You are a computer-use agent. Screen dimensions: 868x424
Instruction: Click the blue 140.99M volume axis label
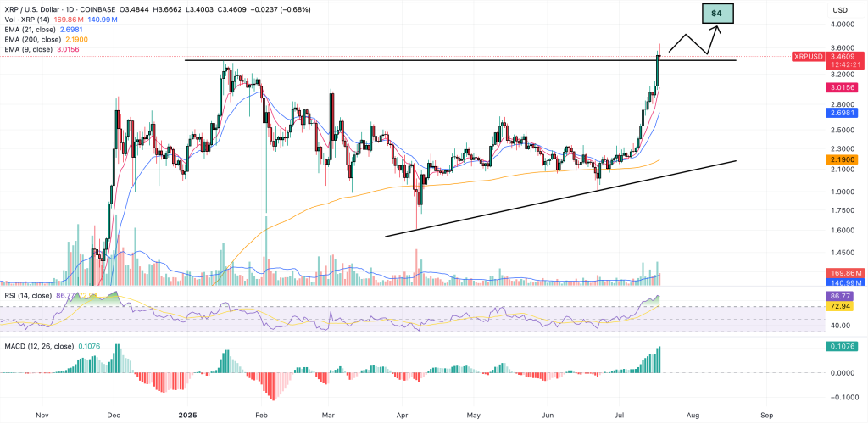tap(845, 282)
